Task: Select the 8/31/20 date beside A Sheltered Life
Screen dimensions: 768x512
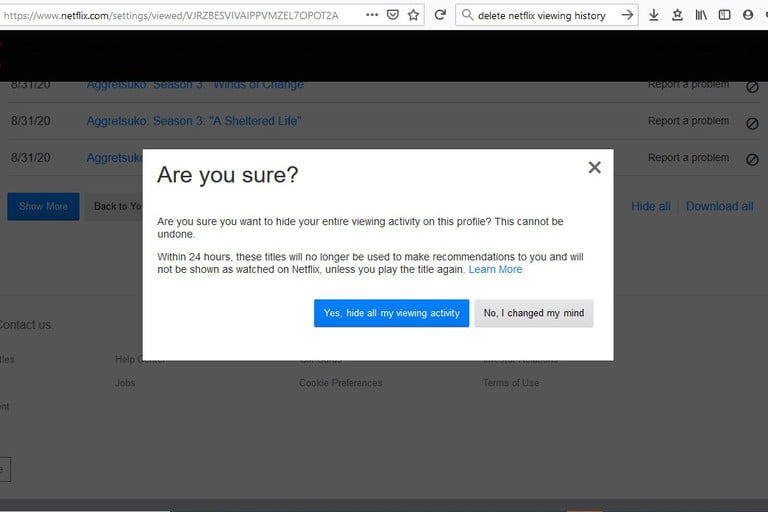Action: [30, 121]
